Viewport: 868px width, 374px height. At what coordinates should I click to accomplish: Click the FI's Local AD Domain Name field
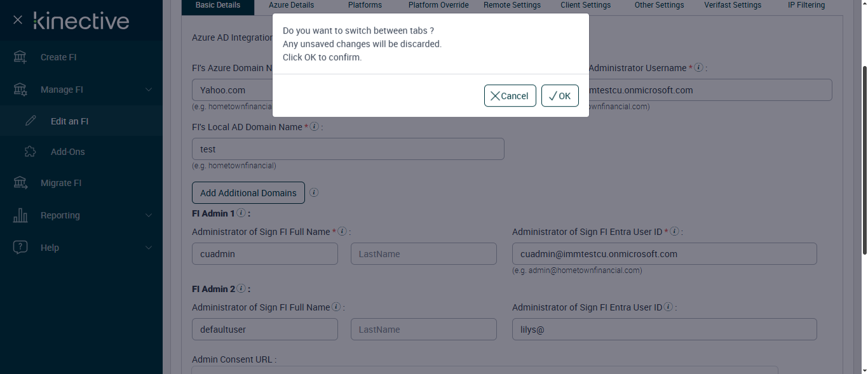(x=348, y=149)
